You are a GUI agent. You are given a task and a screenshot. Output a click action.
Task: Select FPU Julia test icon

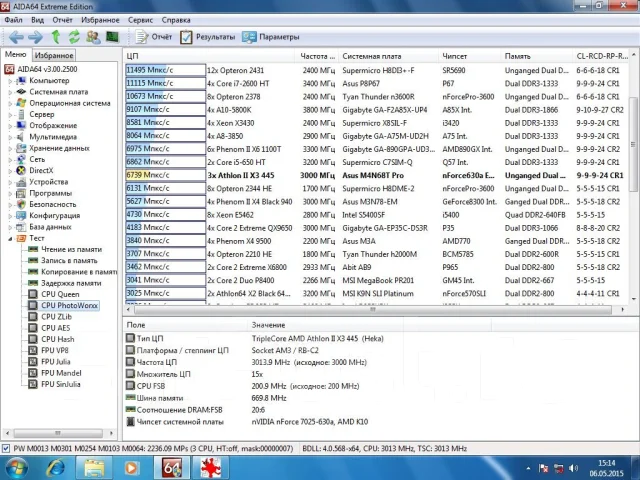(x=33, y=362)
